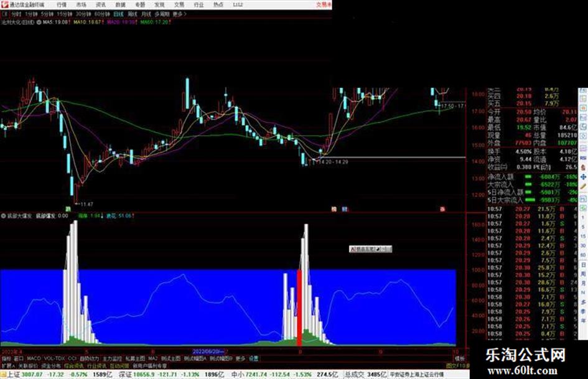588x379 pixels.
Task: Click the Tongdaxin red app logo icon
Action: click(x=4, y=4)
